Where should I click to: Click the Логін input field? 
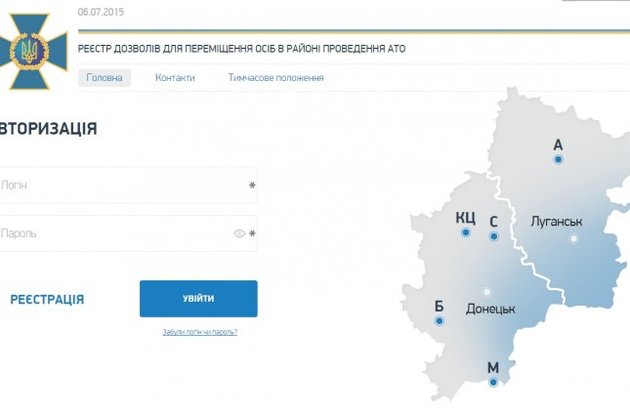(x=128, y=185)
